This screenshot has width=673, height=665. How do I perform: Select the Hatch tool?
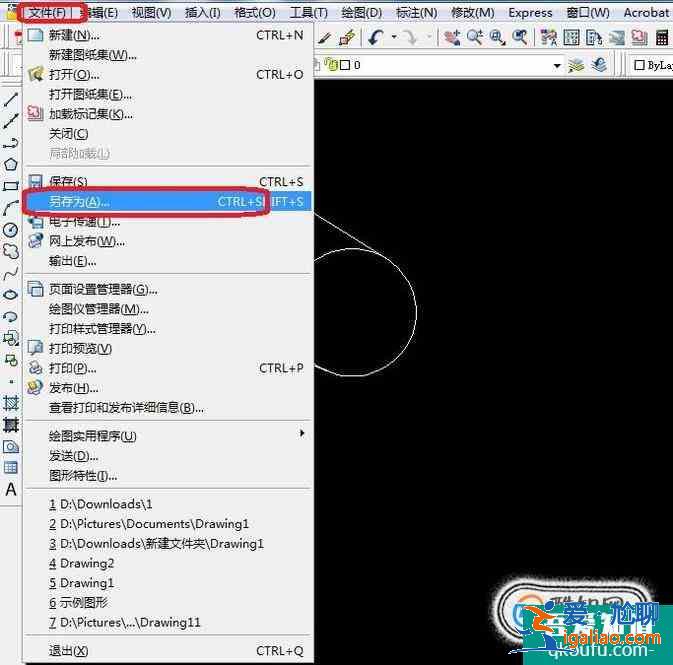(x=10, y=403)
